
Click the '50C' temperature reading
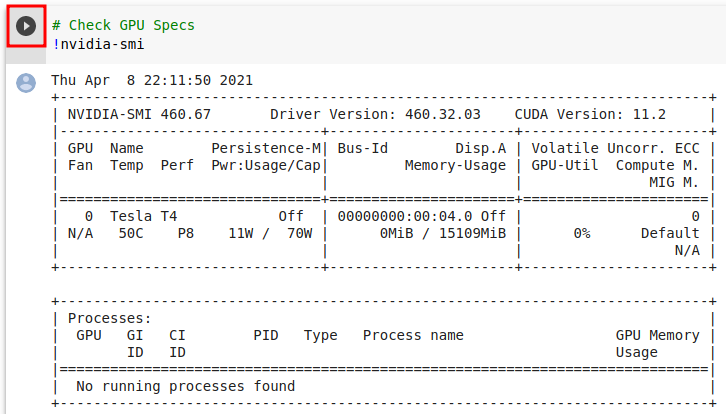tap(131, 233)
